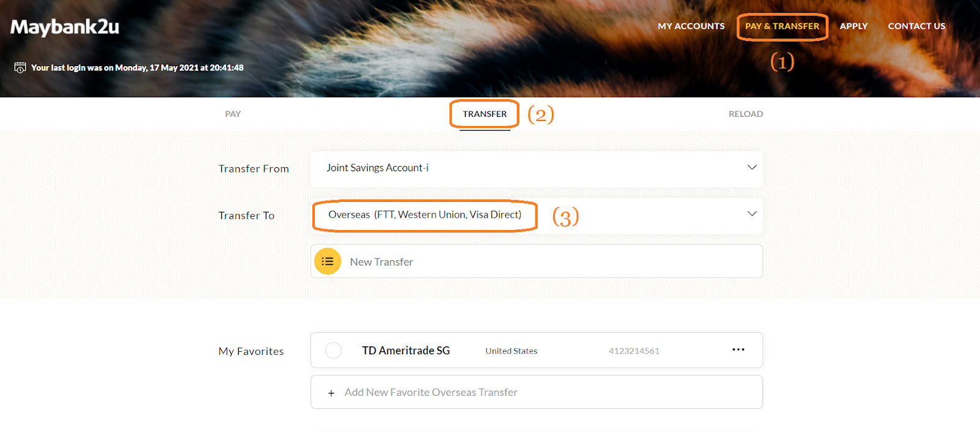Open the three-dot menu for TD Ameritrade SG
Viewport: 980px width, 432px height.
738,349
